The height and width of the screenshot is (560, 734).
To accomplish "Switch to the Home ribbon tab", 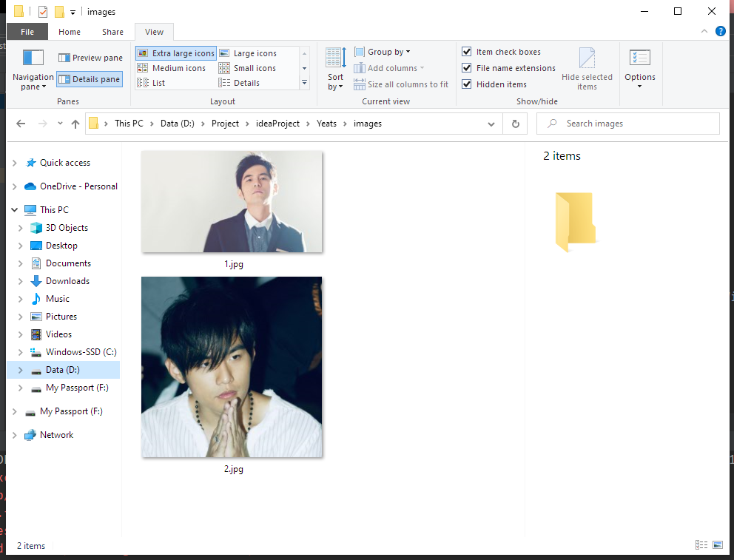I will point(70,32).
